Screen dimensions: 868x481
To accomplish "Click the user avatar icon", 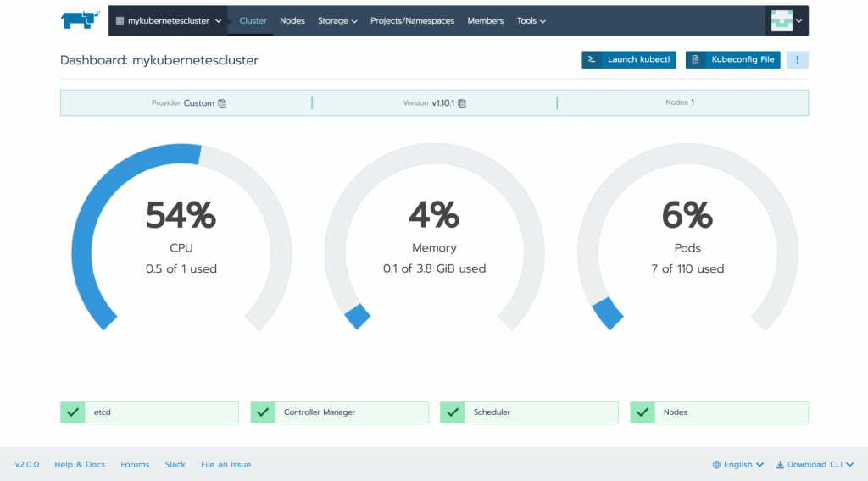I will coord(781,20).
